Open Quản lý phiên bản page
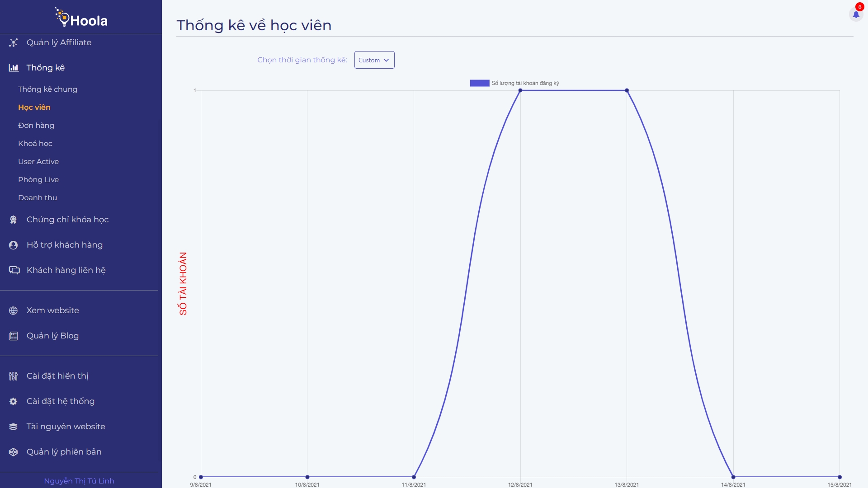Image resolution: width=868 pixels, height=488 pixels. tap(64, 452)
